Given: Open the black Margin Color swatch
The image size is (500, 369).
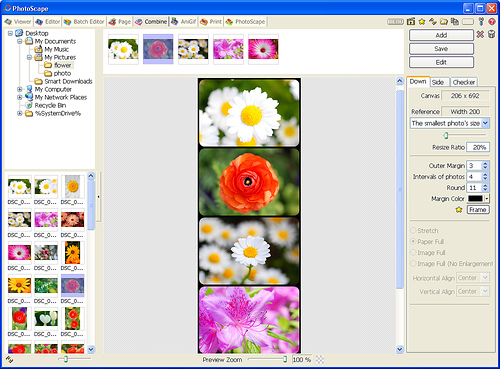Looking at the screenshot, I should click(x=475, y=199).
